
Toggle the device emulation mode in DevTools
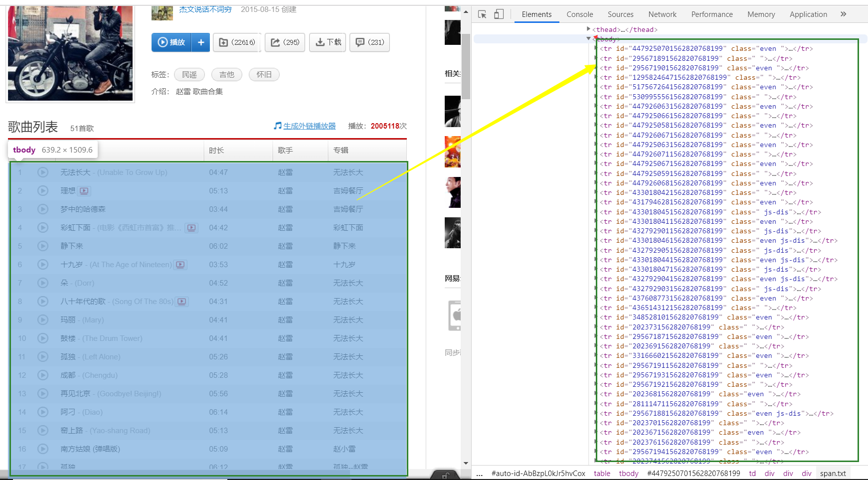(499, 14)
